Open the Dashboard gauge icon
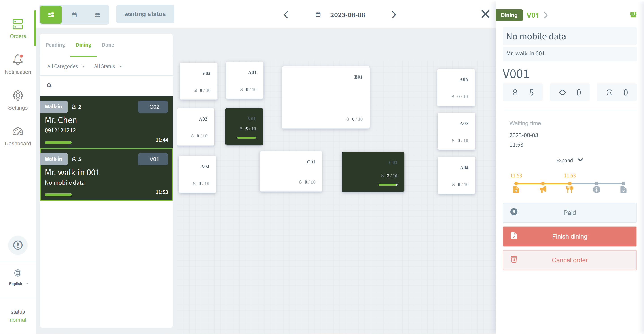Image resolution: width=644 pixels, height=334 pixels. pyautogui.click(x=18, y=131)
